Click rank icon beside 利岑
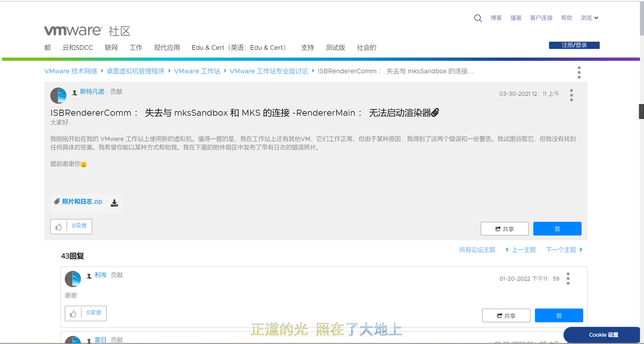Screen dimensions: 644x344 click(89, 276)
